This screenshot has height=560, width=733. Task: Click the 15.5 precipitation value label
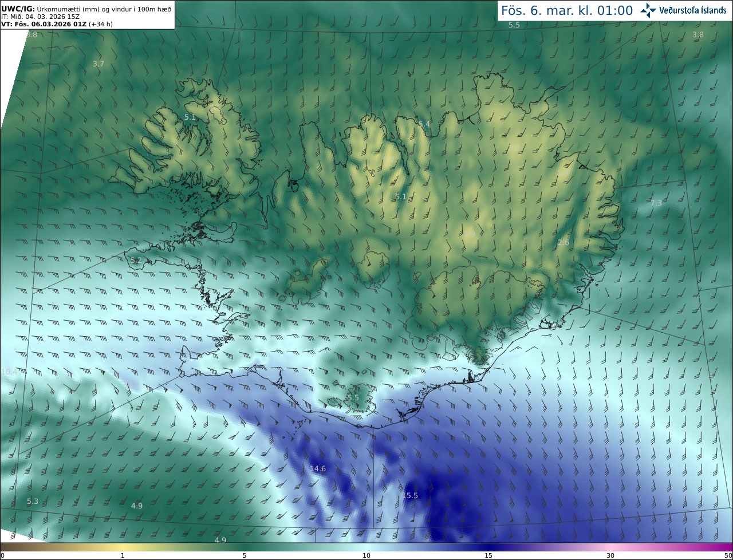(x=410, y=495)
